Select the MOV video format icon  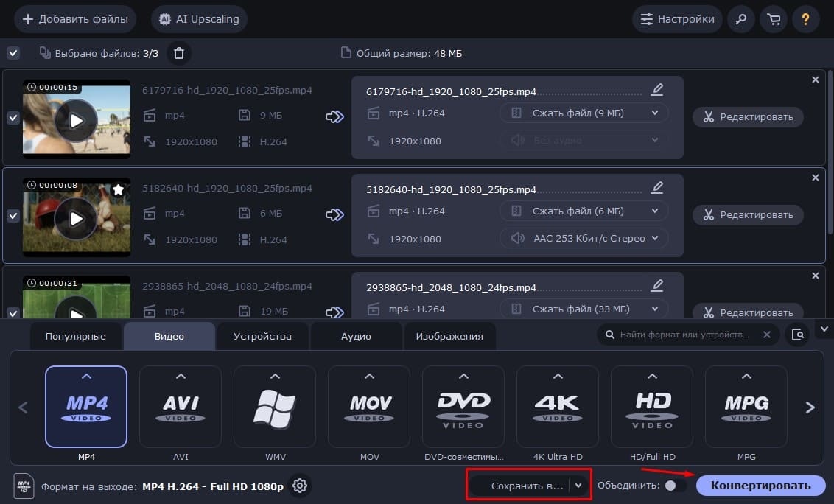coord(368,407)
